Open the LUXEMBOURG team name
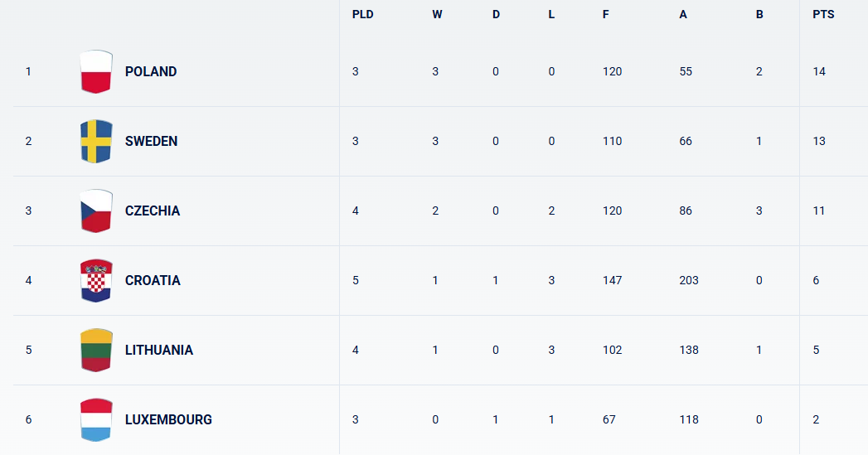The width and height of the screenshot is (868, 455). coord(168,419)
